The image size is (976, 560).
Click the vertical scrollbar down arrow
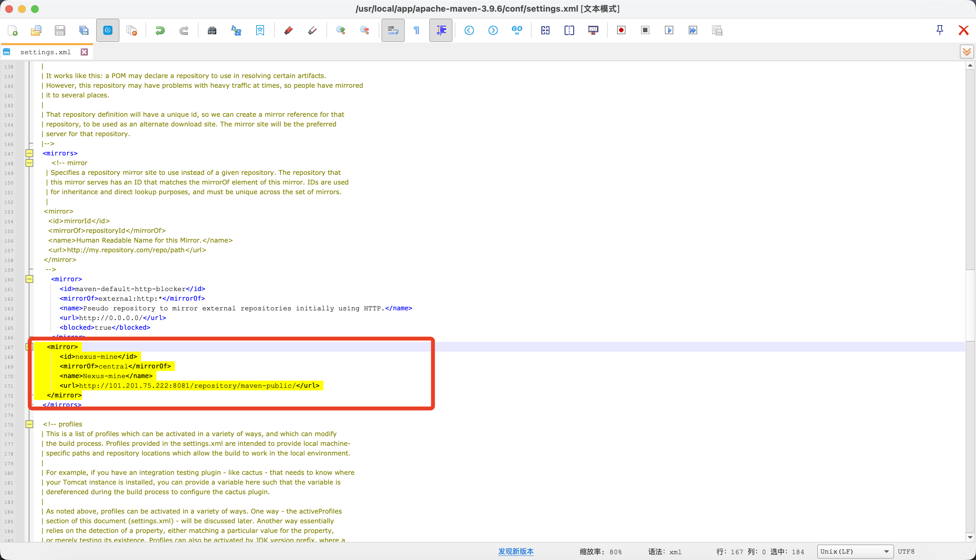tap(970, 537)
